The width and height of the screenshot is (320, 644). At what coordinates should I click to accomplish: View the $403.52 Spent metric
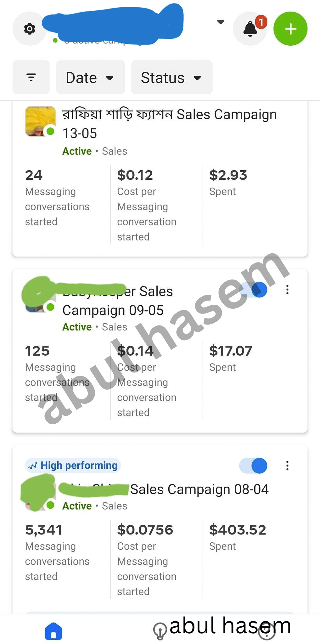click(238, 537)
